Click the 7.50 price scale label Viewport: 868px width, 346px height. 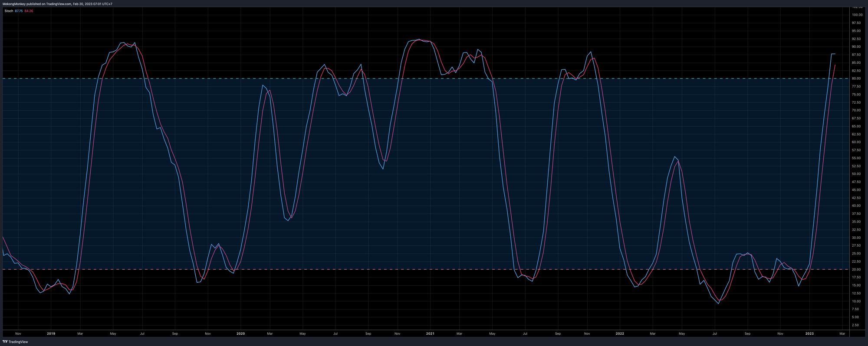856,309
